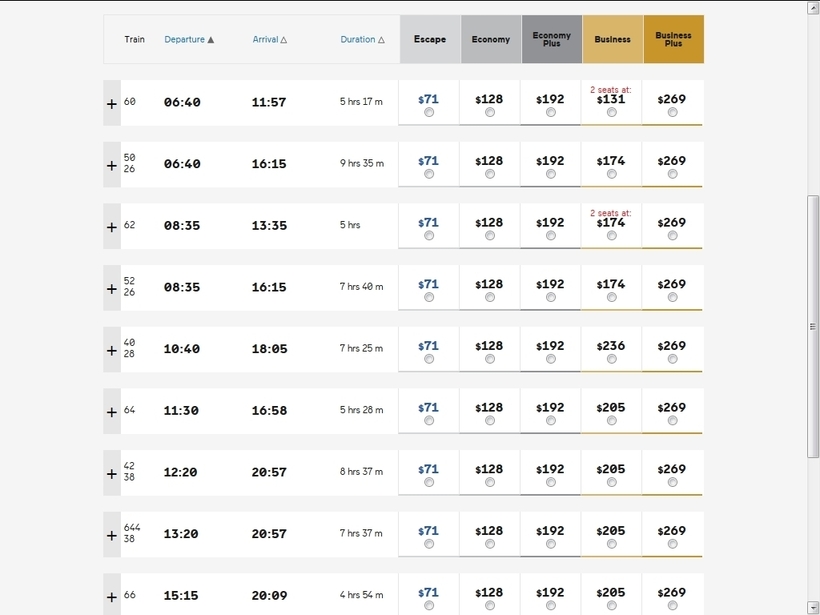Select $71 Escape fare for 06:40 train 60
This screenshot has height=615, width=820.
pyautogui.click(x=429, y=112)
